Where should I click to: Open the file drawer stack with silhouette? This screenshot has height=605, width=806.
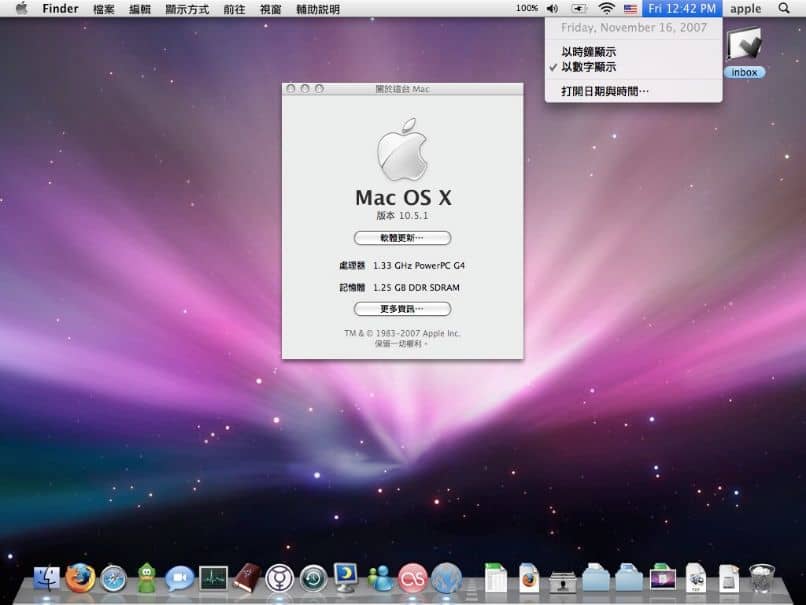click(x=562, y=581)
